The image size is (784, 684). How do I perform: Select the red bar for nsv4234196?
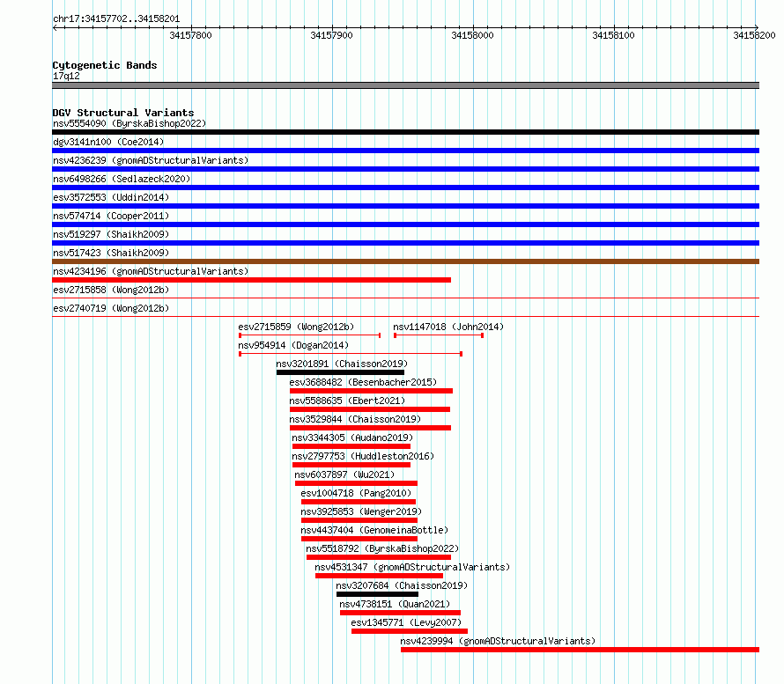[x=252, y=280]
